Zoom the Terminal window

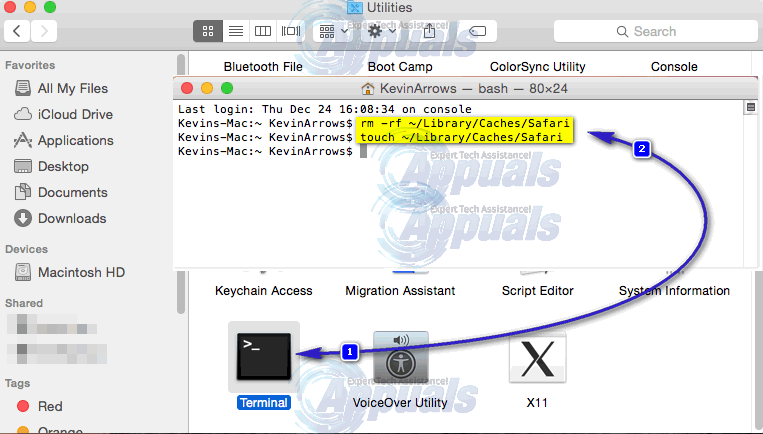227,88
